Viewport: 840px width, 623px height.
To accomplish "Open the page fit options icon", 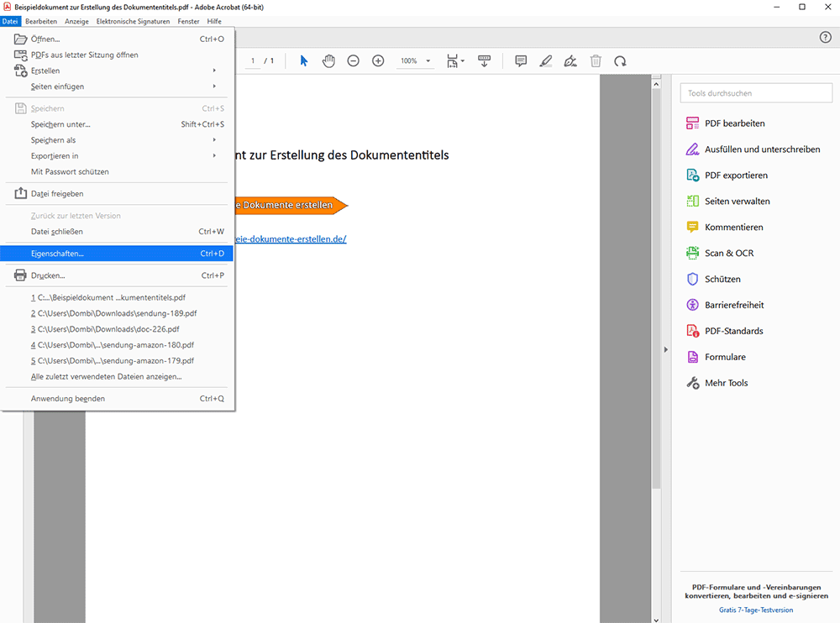I will 455,61.
